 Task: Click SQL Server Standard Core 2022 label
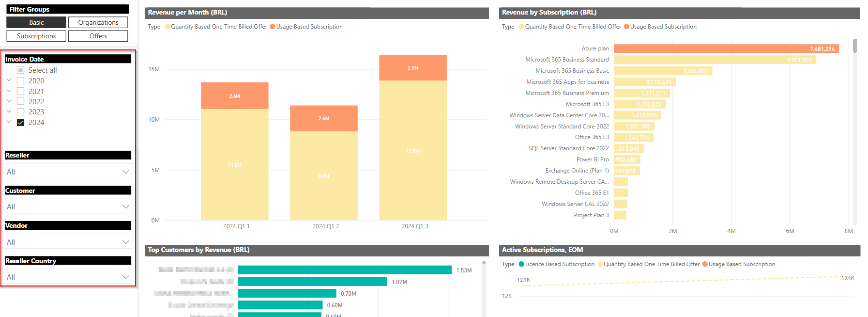pyautogui.click(x=568, y=148)
